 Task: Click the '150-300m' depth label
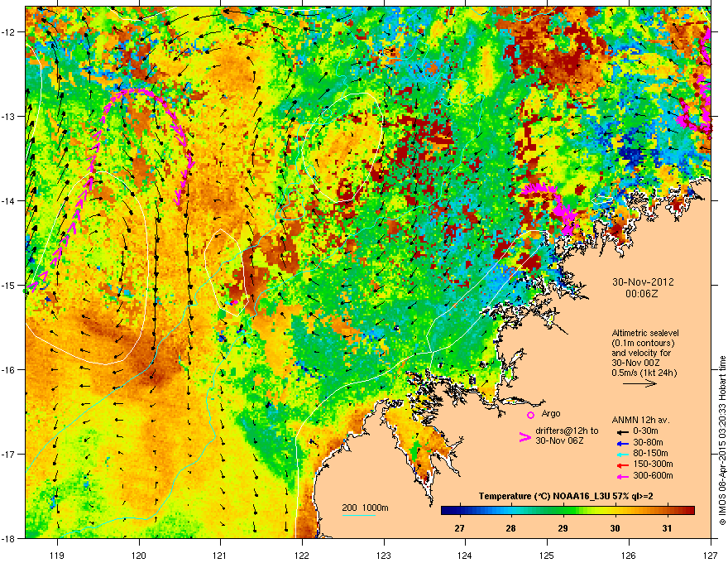[653, 464]
